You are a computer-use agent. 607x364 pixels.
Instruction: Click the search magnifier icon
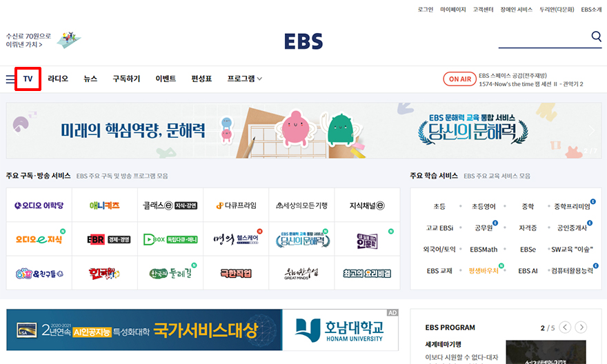pos(596,37)
